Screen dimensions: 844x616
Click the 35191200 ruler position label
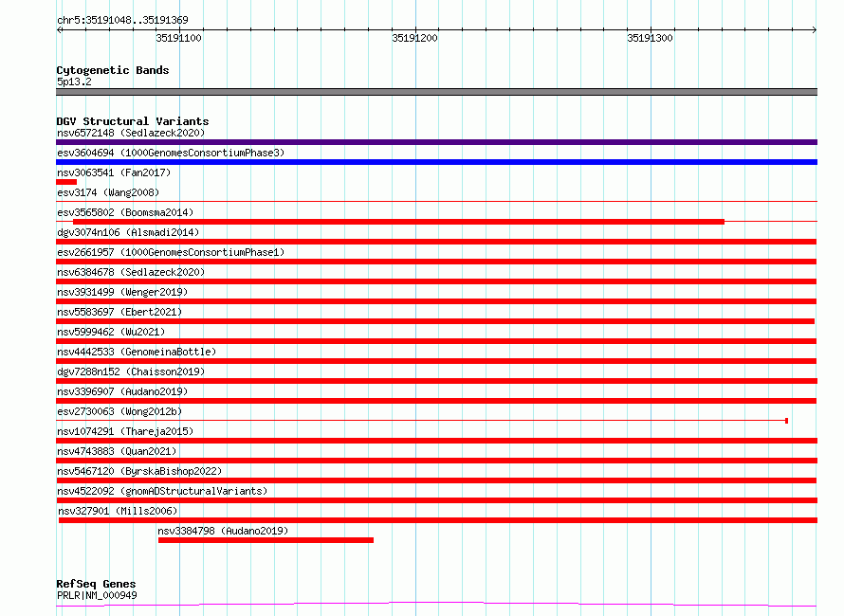pyautogui.click(x=414, y=38)
